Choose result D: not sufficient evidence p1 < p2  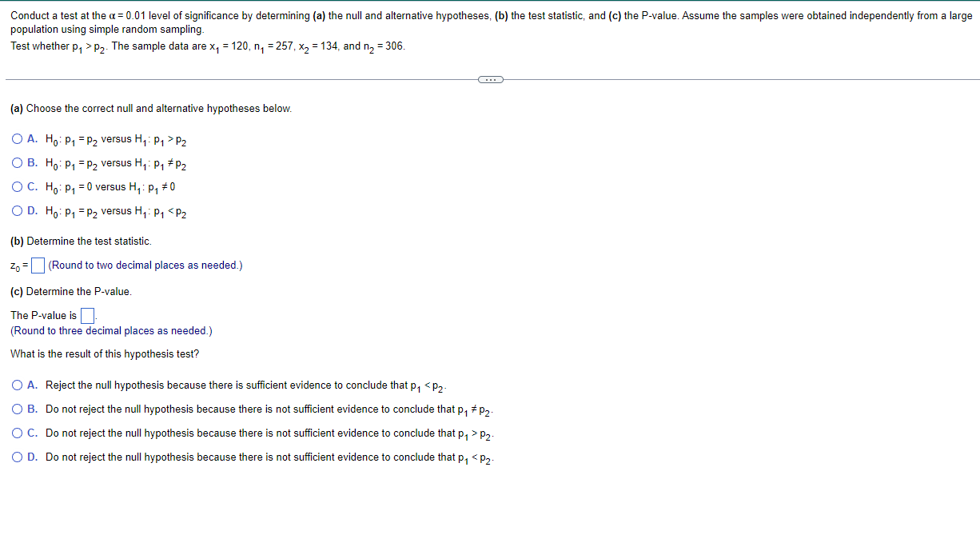pyautogui.click(x=18, y=457)
